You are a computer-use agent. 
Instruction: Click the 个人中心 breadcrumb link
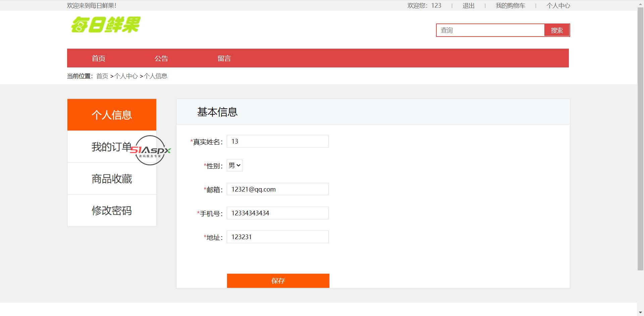click(x=126, y=76)
